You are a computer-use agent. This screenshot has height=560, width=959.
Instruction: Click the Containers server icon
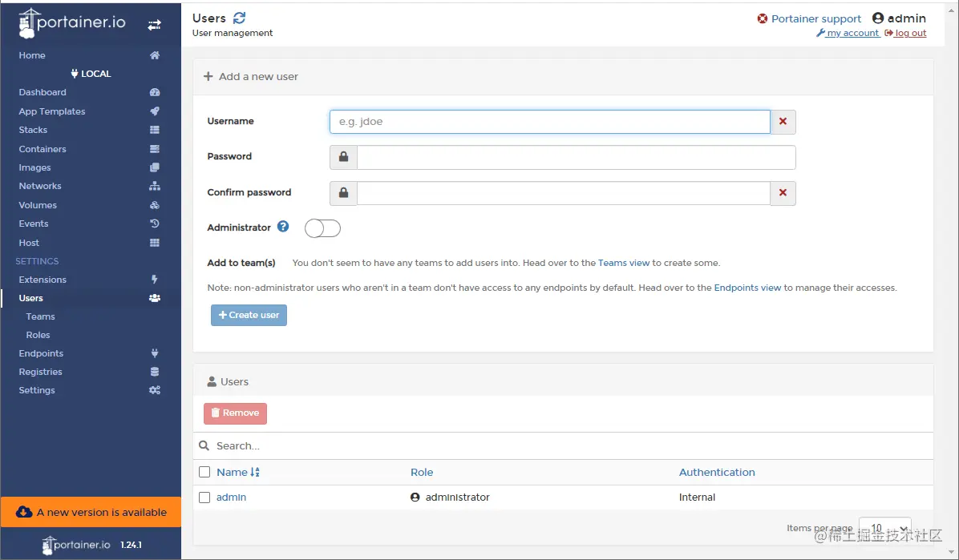point(155,148)
